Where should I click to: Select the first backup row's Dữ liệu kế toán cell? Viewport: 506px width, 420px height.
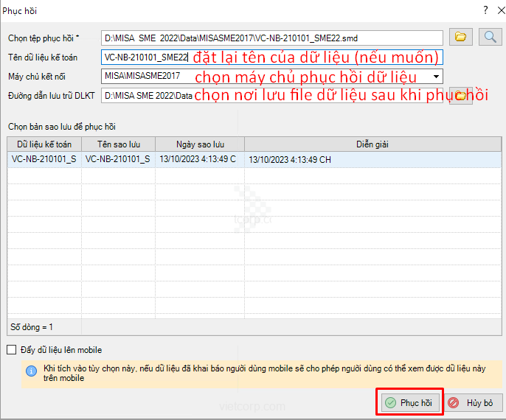pyautogui.click(x=44, y=159)
